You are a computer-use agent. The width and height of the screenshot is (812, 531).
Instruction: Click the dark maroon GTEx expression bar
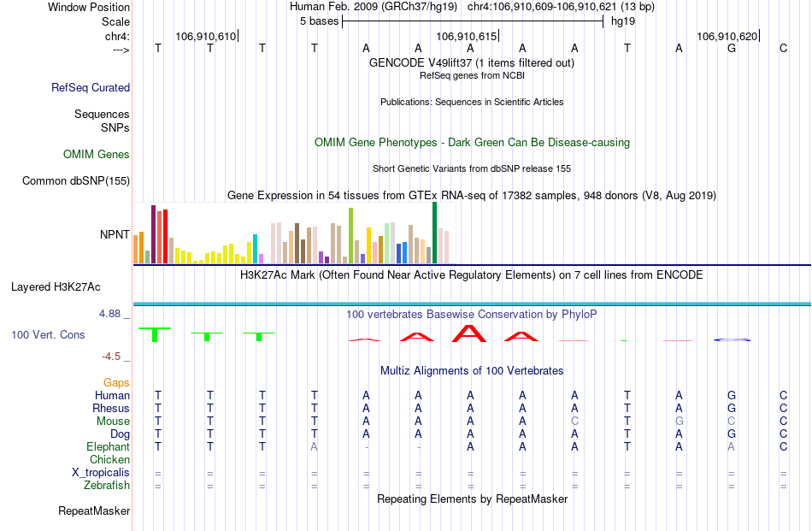[x=153, y=234]
